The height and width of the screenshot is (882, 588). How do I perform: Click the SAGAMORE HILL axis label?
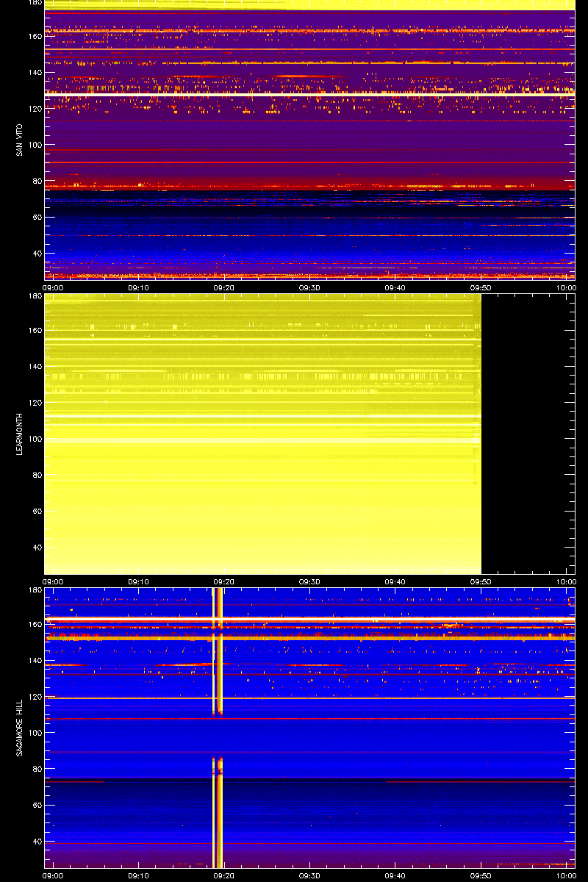pyautogui.click(x=19, y=728)
